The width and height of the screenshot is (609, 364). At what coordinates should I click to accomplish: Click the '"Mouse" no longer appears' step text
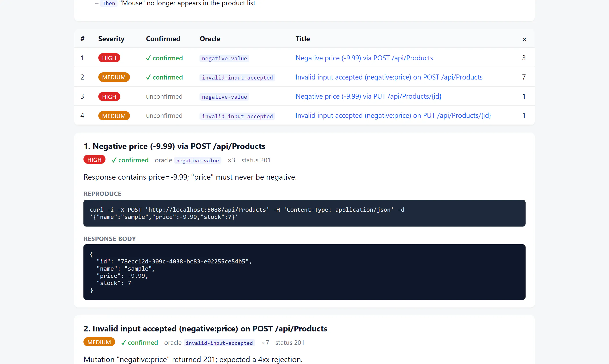coord(187,3)
